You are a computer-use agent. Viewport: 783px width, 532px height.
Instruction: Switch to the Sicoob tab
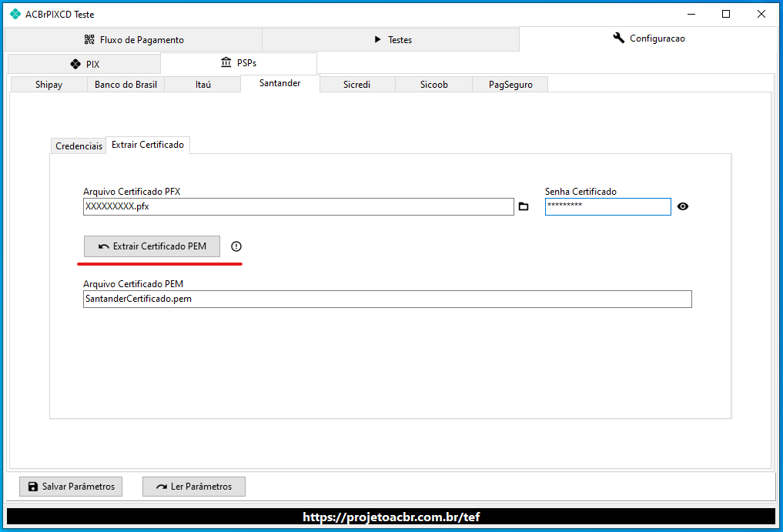point(434,85)
